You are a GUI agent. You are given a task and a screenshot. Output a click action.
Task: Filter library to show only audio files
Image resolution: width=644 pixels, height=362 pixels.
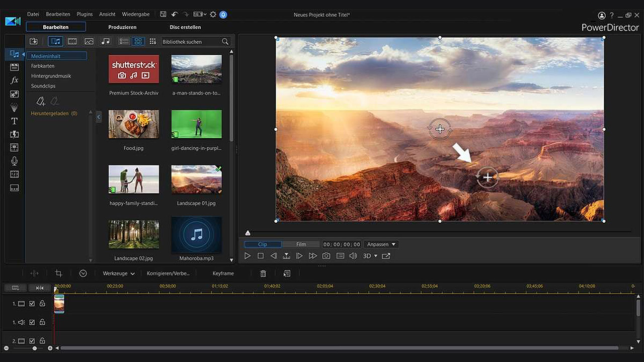click(105, 42)
